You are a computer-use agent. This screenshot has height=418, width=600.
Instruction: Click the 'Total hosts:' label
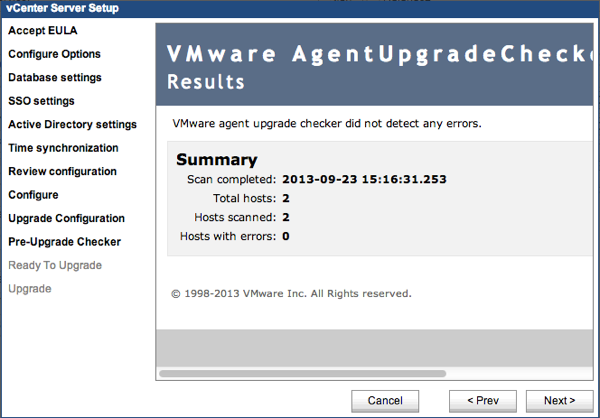(x=245, y=198)
